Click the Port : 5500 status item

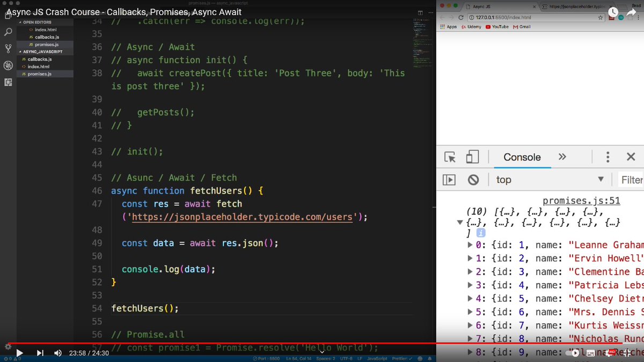pyautogui.click(x=267, y=359)
